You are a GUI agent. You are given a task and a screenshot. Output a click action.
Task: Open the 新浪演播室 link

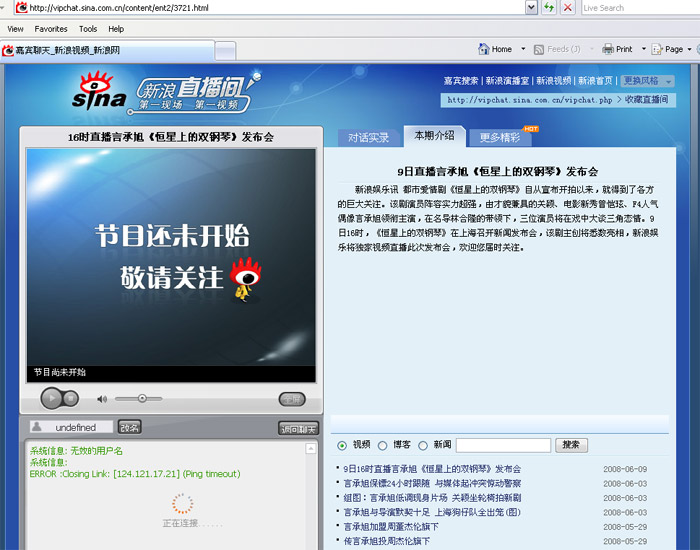point(507,81)
